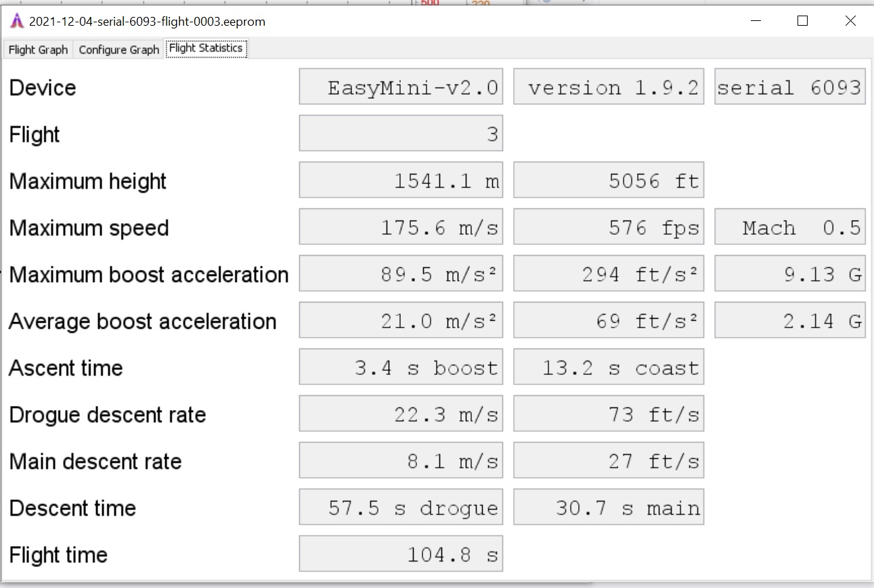
Task: Select the 5056 ft maximum height field
Action: [x=609, y=181]
